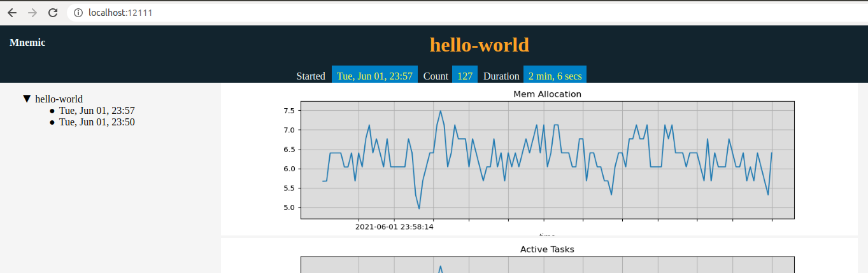Open session Tue, Jun 01, 23:50 in sidebar

pos(97,122)
